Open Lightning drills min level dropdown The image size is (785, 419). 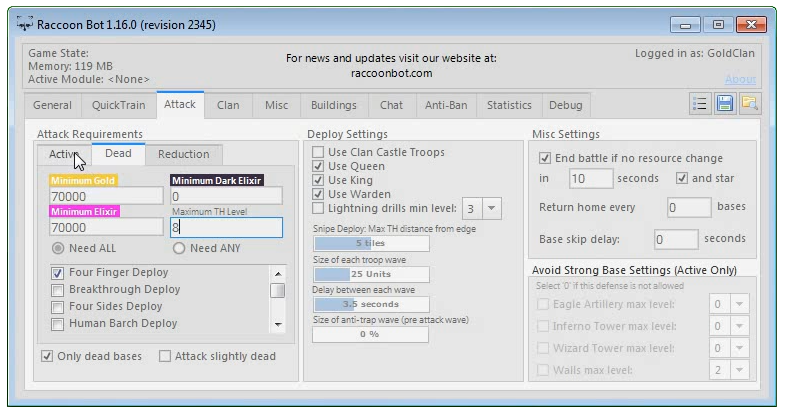[x=491, y=208]
